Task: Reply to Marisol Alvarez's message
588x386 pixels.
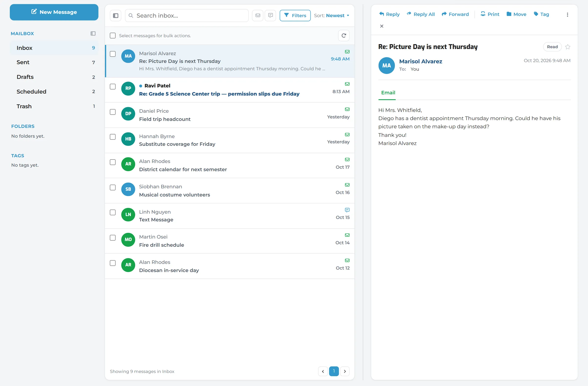Action: pos(389,14)
